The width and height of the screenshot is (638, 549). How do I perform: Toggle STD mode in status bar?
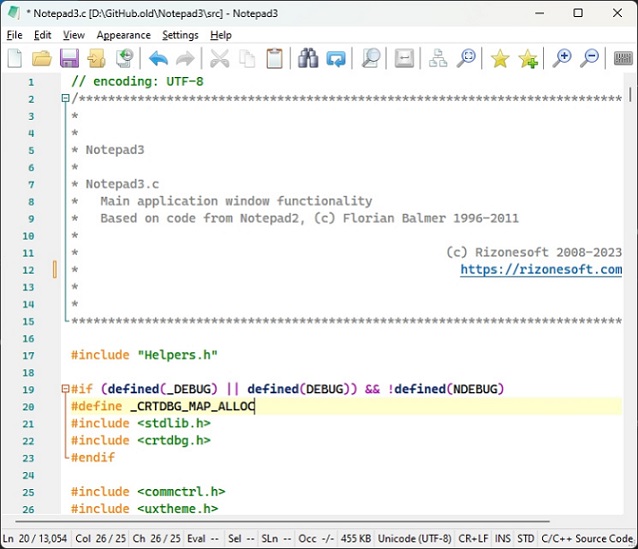pyautogui.click(x=525, y=538)
